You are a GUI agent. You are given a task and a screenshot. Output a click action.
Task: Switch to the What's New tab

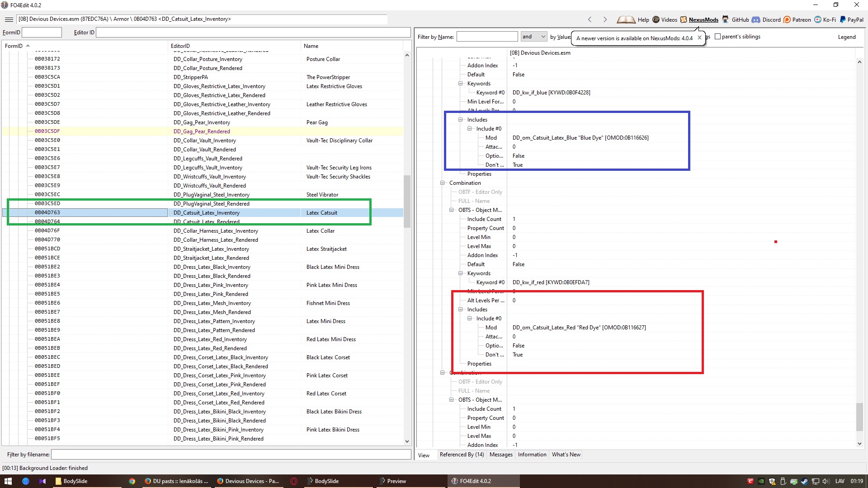pos(566,455)
